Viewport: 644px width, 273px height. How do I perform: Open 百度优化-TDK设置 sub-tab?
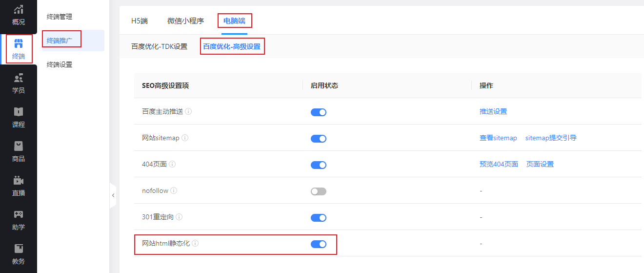coord(160,47)
